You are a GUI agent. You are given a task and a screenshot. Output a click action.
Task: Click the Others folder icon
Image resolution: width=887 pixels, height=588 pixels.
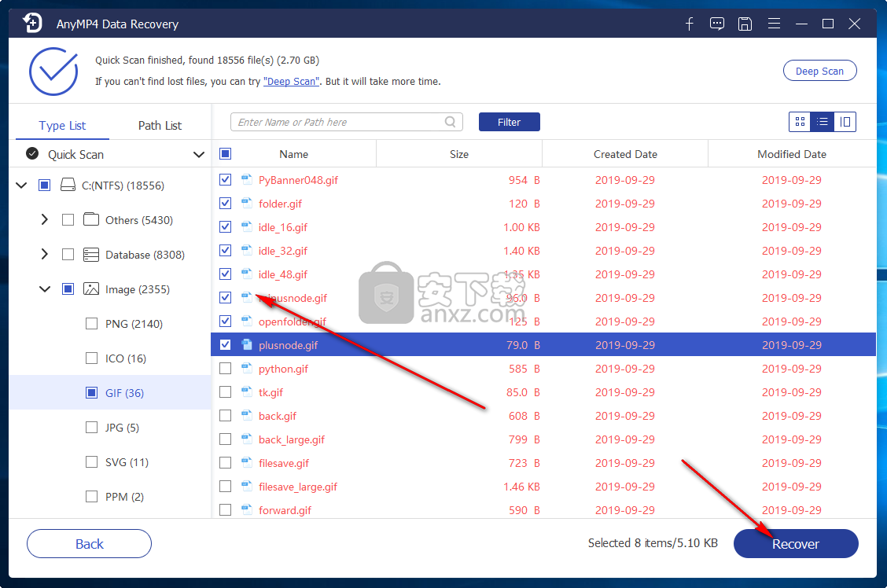91,219
